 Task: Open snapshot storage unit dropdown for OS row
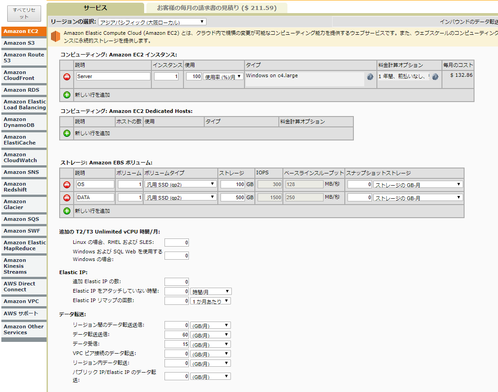click(x=418, y=185)
